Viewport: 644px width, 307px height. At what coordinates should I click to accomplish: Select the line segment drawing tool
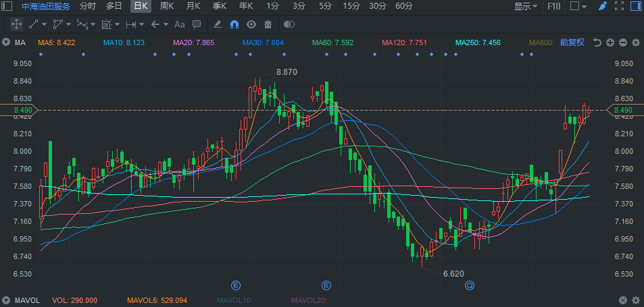(33, 24)
